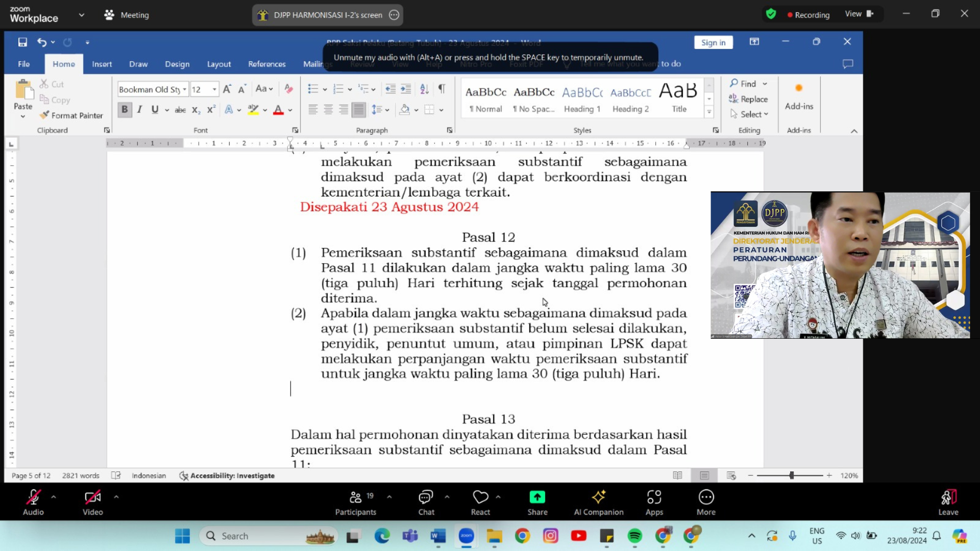
Task: Click the Windows taskbar Search box
Action: point(269,536)
